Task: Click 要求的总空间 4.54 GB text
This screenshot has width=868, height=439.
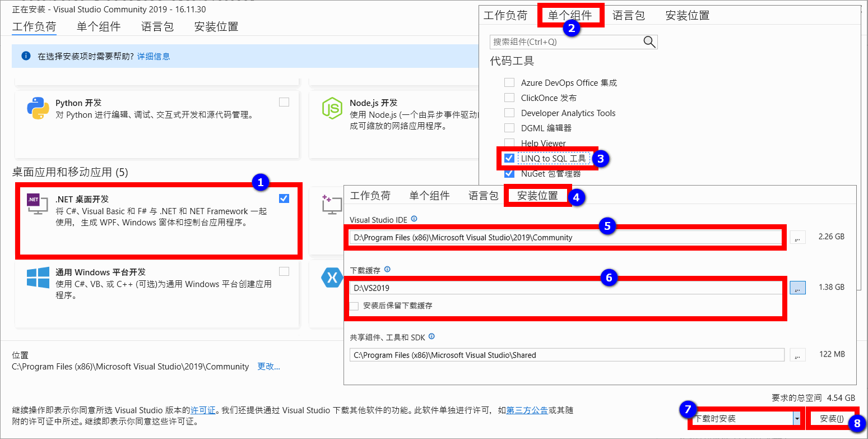Action: (x=814, y=398)
